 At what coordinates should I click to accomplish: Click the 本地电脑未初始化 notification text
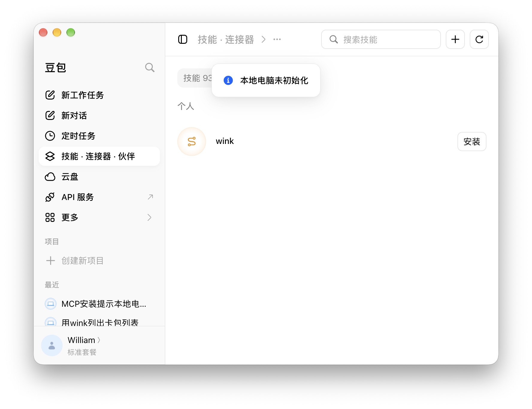click(x=274, y=80)
